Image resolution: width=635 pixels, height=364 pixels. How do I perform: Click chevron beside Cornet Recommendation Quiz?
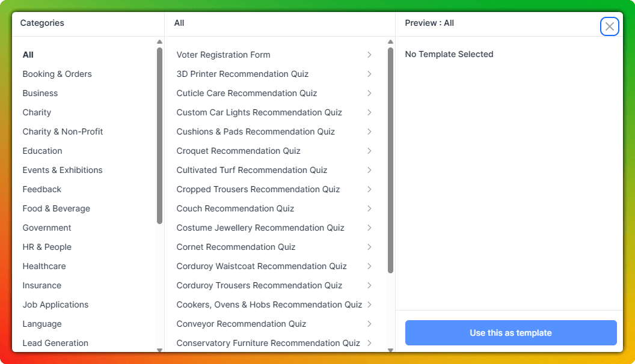pyautogui.click(x=369, y=247)
